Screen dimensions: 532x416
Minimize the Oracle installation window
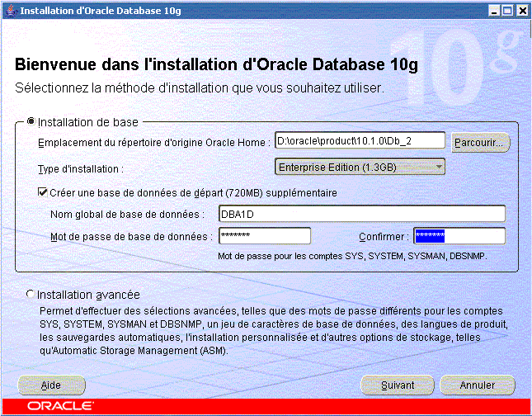tap(493, 10)
